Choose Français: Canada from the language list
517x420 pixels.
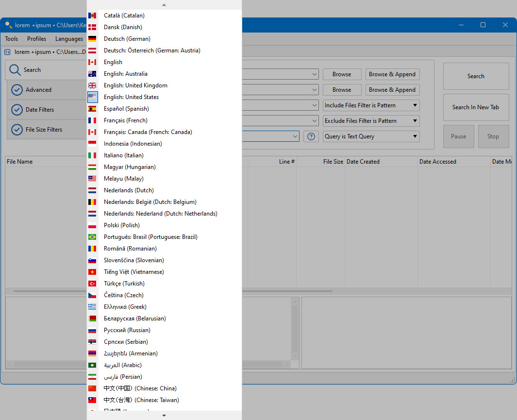[x=164, y=132]
